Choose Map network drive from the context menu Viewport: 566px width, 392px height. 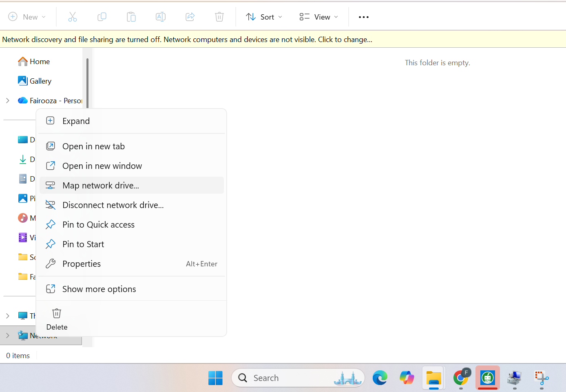(101, 185)
